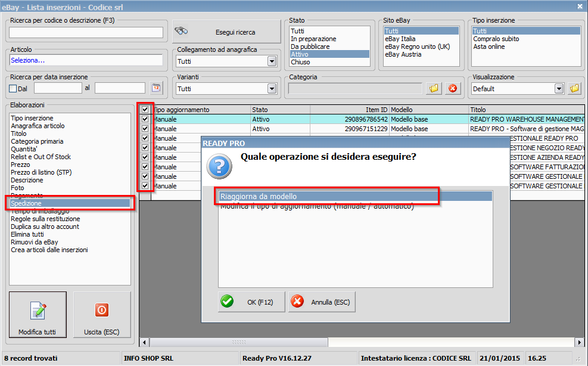The width and height of the screenshot is (588, 366).
Task: Select Duplica su altro account elaboration
Action: (45, 227)
